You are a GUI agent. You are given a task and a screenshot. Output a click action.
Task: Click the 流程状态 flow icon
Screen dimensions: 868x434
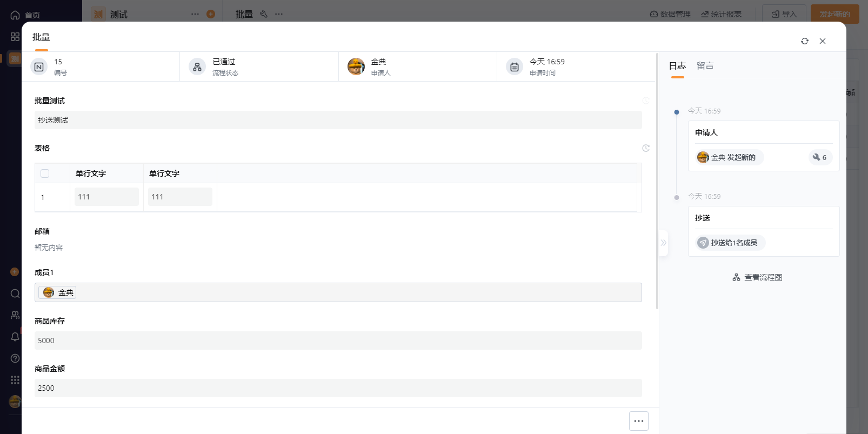click(197, 67)
